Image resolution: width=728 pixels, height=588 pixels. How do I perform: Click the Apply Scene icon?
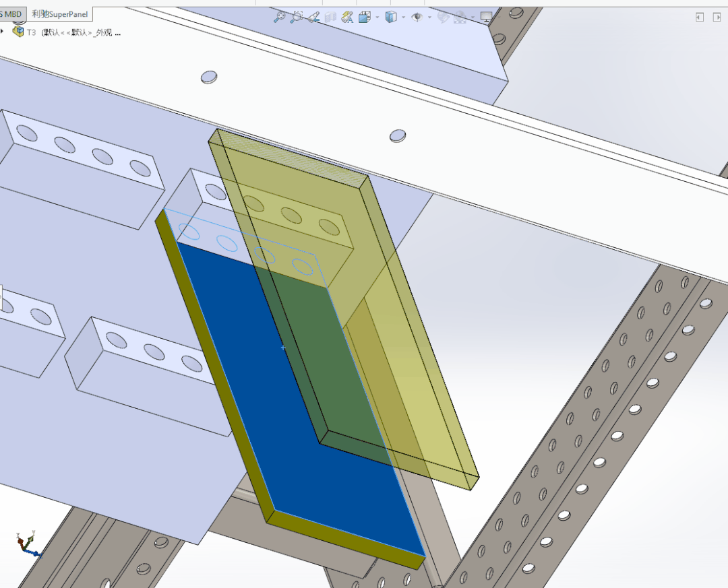[x=460, y=18]
